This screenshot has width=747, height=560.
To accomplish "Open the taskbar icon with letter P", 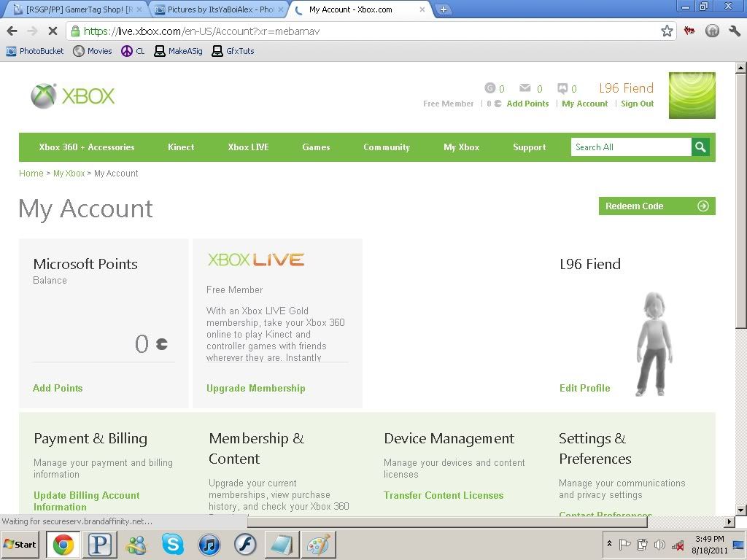I will coord(99,545).
